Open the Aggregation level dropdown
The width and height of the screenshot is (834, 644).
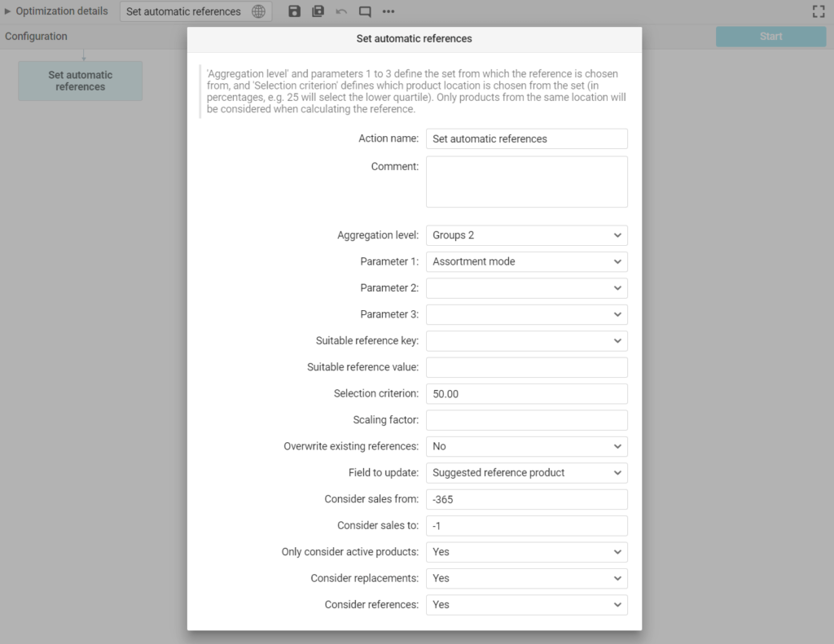526,235
